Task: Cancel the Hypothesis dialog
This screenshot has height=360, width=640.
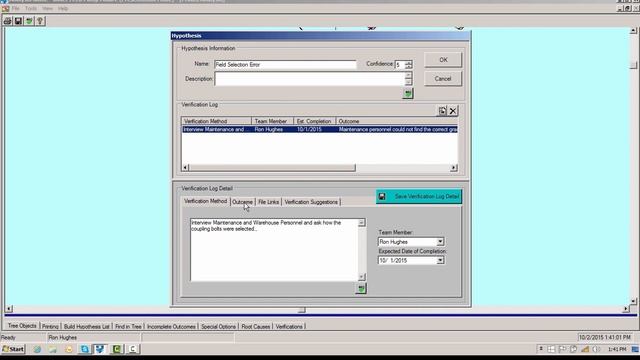Action: [x=443, y=78]
